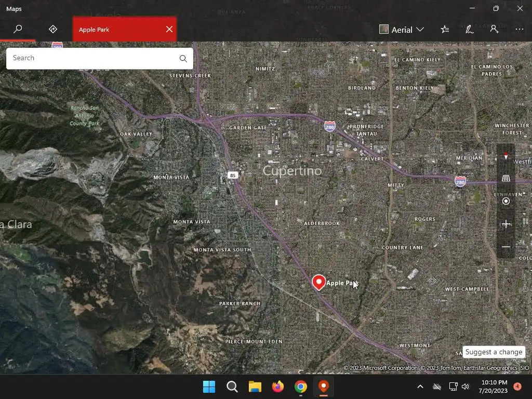Open the Search tab magnifier icon
The height and width of the screenshot is (399, 532).
click(18, 29)
